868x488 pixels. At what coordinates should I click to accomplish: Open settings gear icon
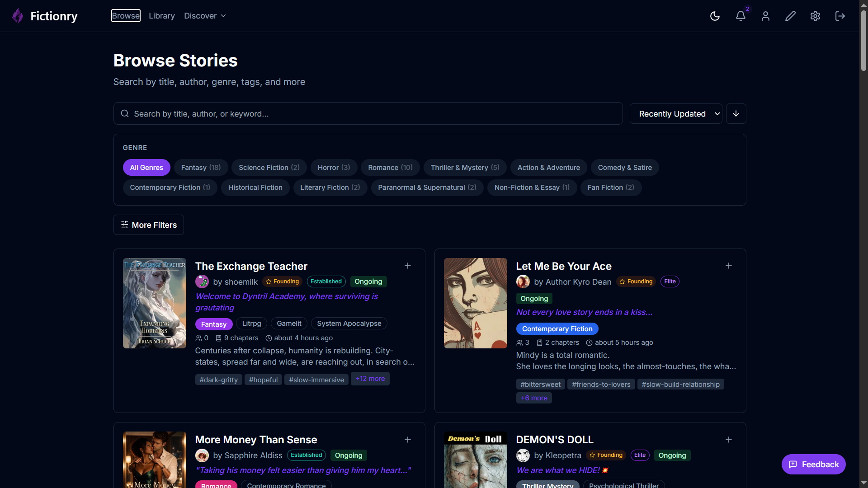click(815, 16)
